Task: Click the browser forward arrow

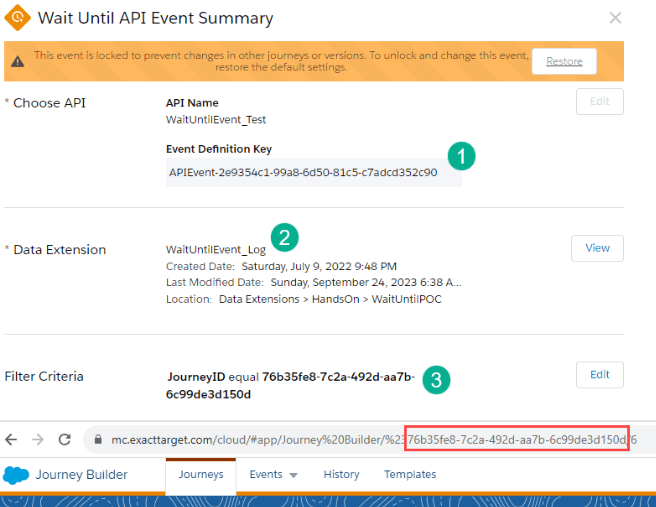Action: click(x=38, y=439)
